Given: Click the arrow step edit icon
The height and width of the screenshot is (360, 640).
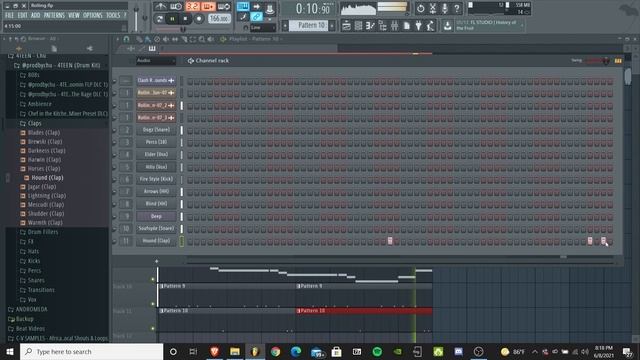Looking at the screenshot, I should pos(256,7).
